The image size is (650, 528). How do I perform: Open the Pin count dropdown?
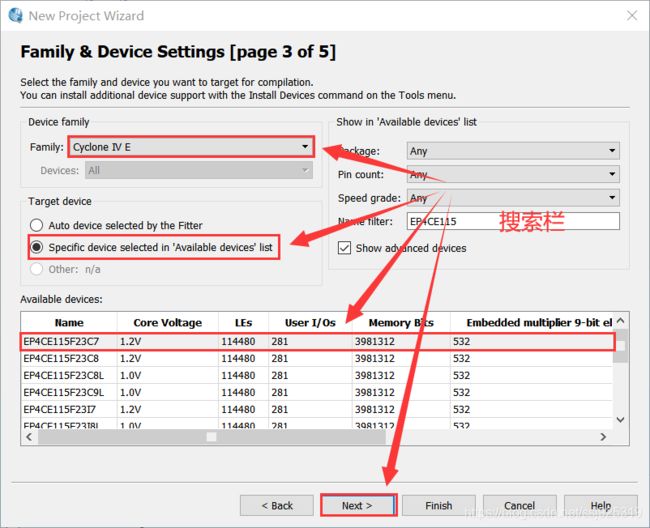[x=513, y=174]
